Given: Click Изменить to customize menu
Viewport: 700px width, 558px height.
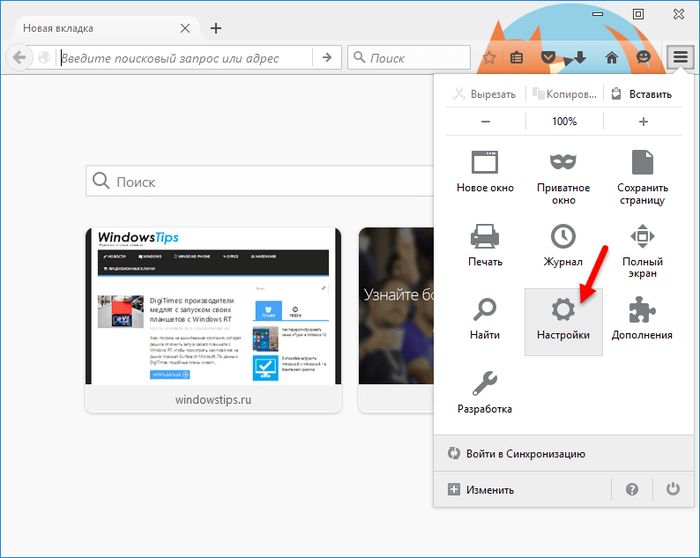Looking at the screenshot, I should pos(482,490).
